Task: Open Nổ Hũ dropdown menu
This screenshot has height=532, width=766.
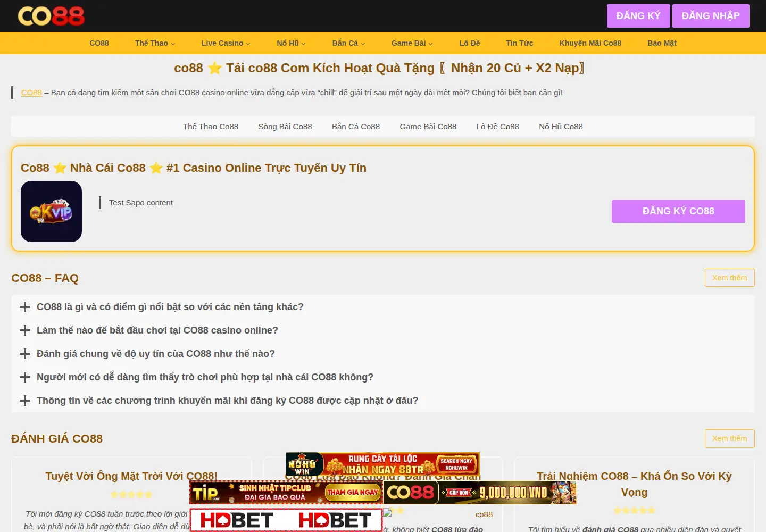Action: (291, 43)
